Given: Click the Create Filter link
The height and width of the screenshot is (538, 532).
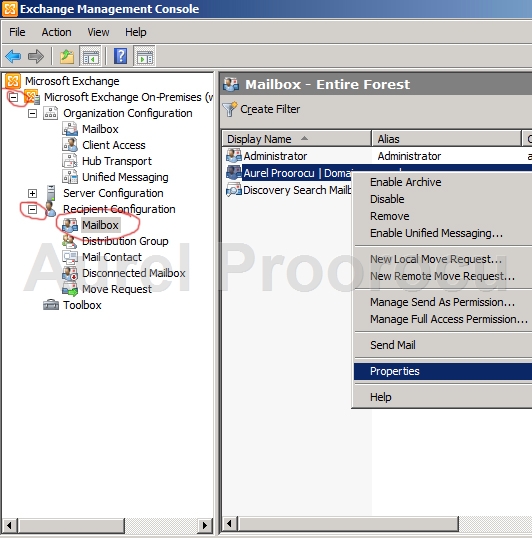Looking at the screenshot, I should point(270,109).
